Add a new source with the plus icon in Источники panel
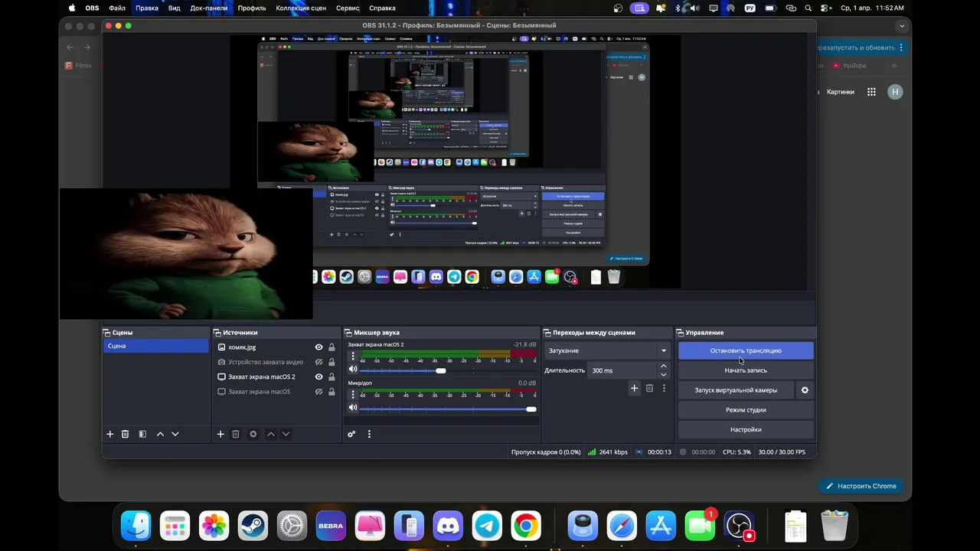The image size is (980, 551). click(x=220, y=434)
